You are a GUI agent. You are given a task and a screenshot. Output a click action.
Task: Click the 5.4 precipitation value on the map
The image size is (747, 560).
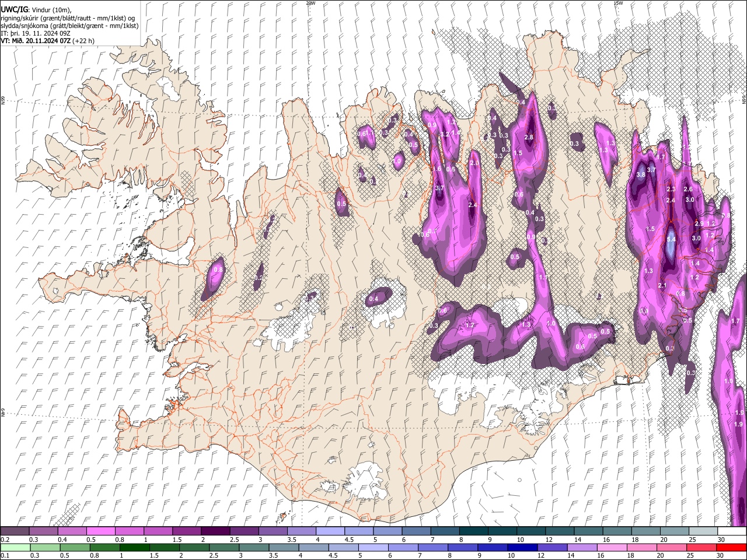pyautogui.click(x=671, y=239)
